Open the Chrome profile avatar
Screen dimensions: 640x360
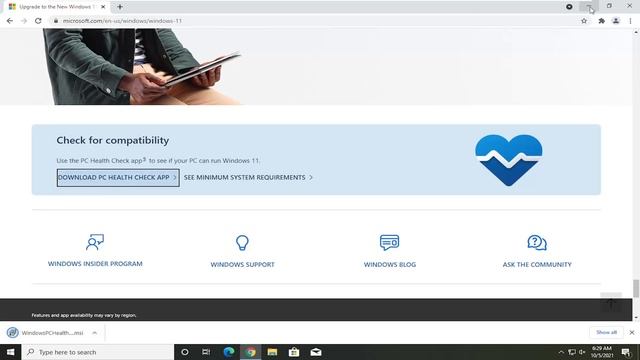[616, 21]
